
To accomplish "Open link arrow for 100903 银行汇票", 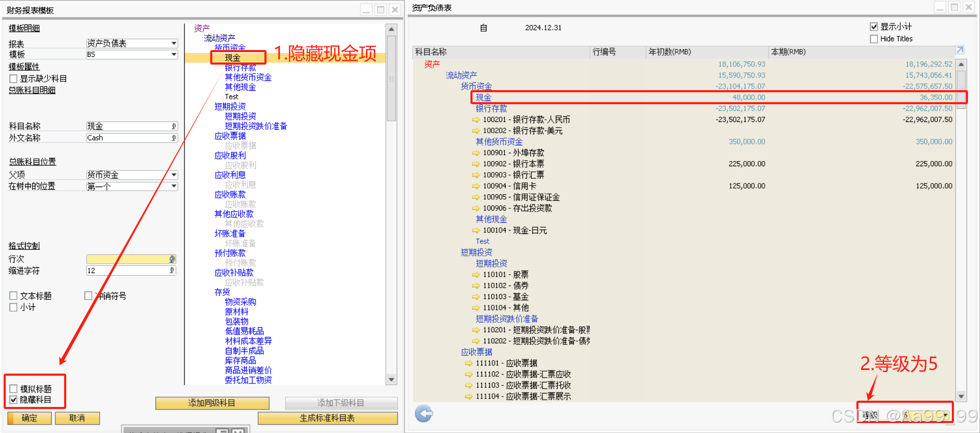I will [x=476, y=175].
